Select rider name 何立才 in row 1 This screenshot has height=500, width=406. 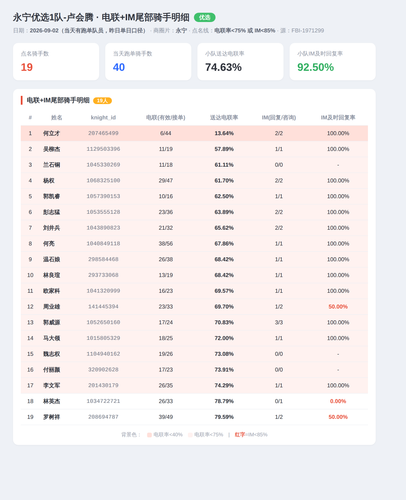tap(51, 133)
